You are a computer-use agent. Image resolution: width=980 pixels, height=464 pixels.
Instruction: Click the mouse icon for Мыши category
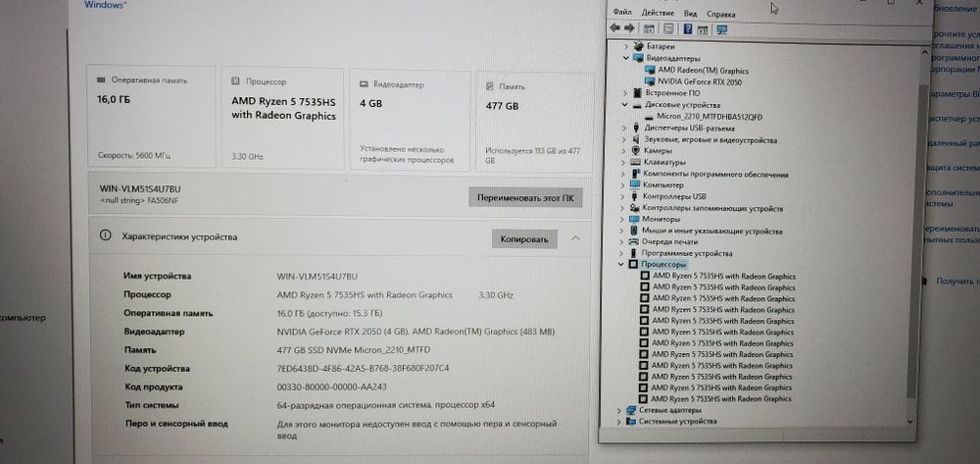coord(634,231)
